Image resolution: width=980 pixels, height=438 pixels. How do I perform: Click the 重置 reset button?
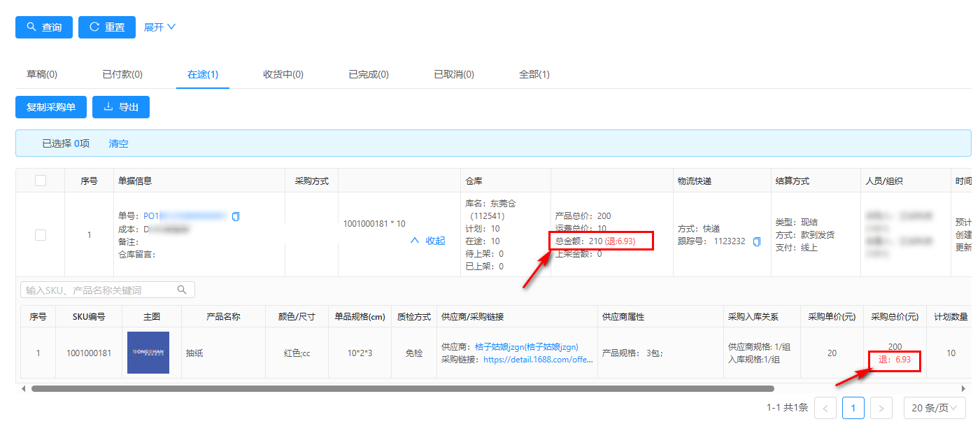point(107,27)
